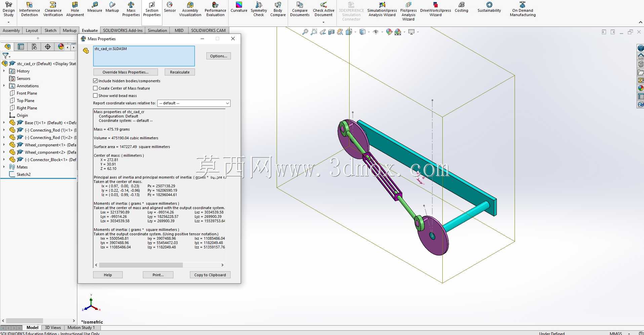
Task: Start SimulationXpress Analysis Wizard
Action: coord(382,9)
